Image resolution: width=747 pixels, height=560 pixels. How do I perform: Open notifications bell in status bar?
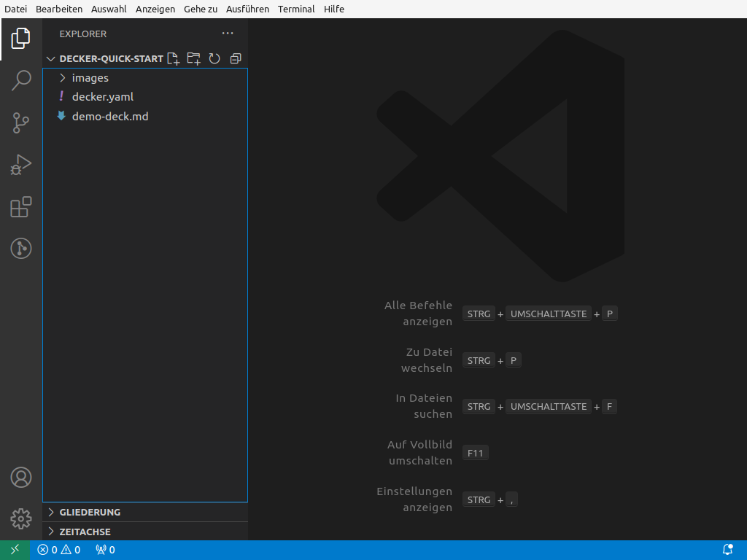(x=727, y=550)
